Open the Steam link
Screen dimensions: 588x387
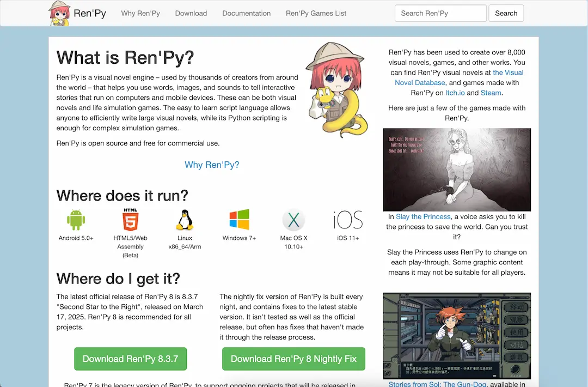pyautogui.click(x=491, y=93)
